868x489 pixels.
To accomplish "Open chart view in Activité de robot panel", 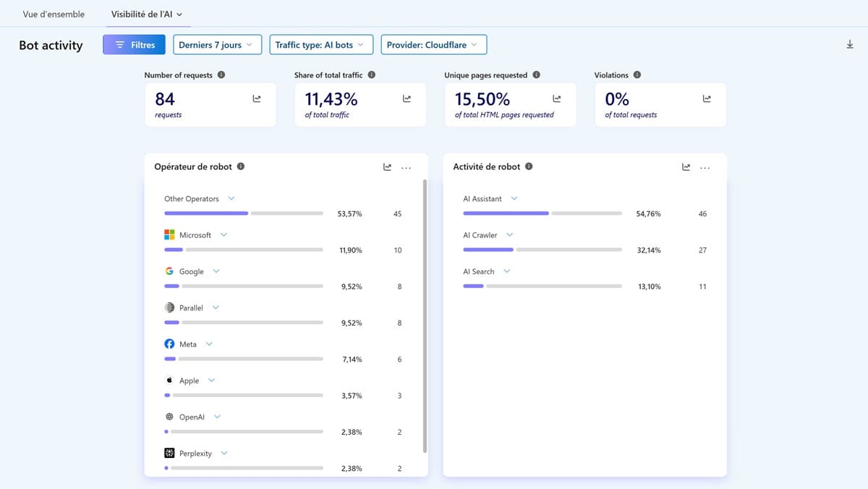I will 686,167.
